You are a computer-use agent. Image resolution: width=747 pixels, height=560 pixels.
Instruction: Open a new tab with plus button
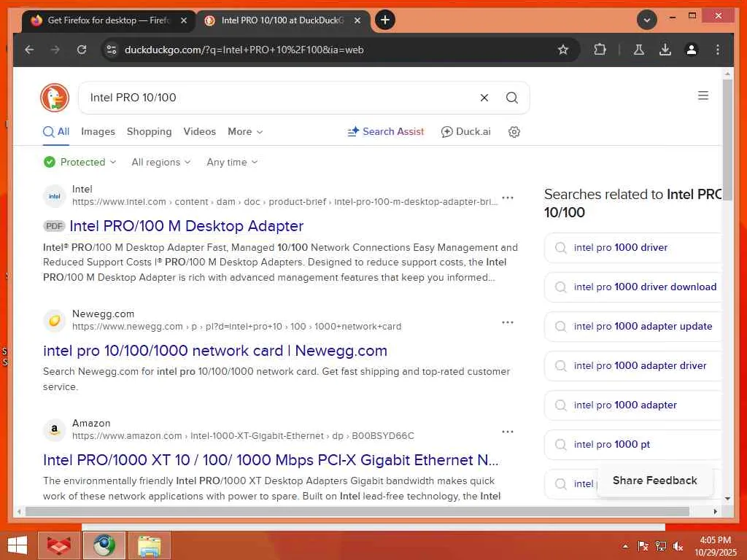(385, 20)
